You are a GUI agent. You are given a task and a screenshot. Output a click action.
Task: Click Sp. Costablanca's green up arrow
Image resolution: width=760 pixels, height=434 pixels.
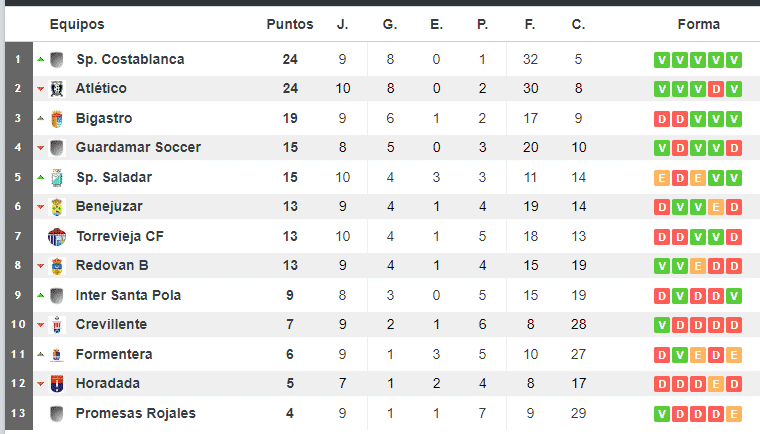click(41, 60)
